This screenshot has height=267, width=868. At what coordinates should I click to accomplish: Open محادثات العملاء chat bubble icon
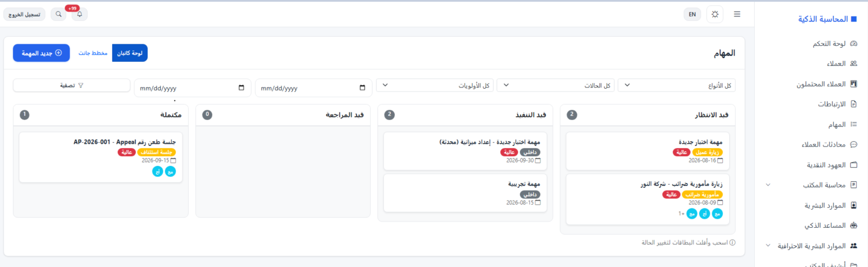(853, 144)
